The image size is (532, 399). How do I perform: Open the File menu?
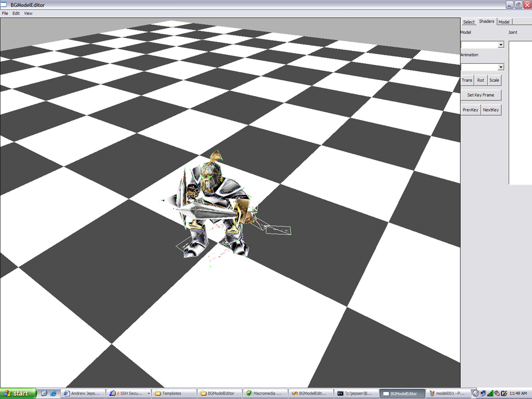5,14
